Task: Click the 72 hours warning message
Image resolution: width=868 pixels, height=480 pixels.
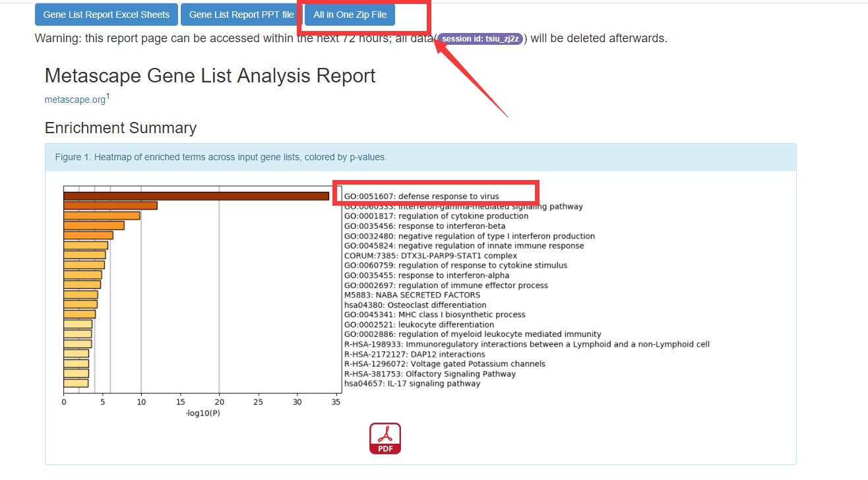Action: tap(351, 38)
